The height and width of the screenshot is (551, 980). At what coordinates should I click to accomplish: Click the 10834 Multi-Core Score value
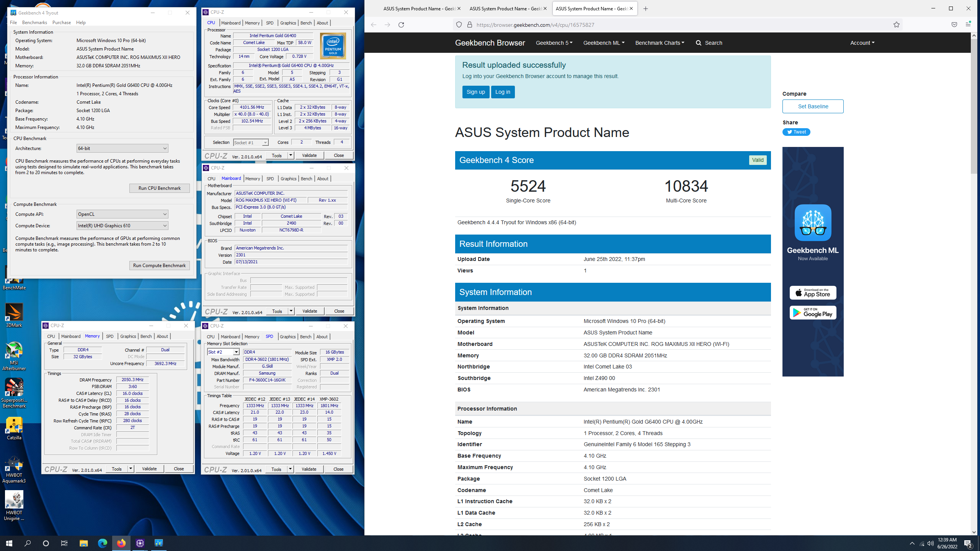(x=686, y=186)
